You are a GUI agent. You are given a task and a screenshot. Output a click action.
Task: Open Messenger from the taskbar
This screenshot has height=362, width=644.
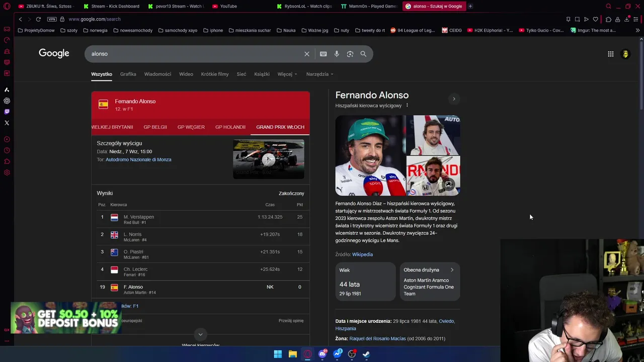[338, 354]
